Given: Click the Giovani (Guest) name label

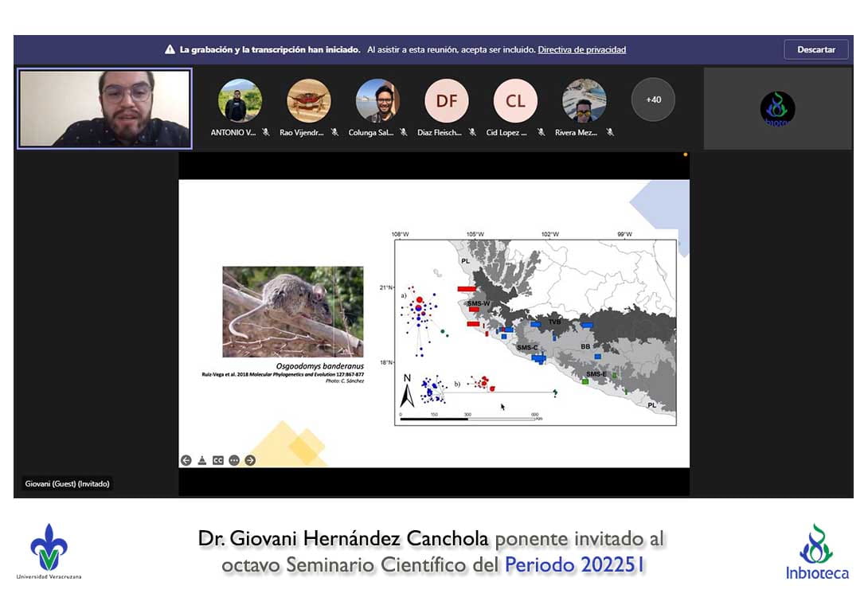Looking at the screenshot, I should pos(67,484).
